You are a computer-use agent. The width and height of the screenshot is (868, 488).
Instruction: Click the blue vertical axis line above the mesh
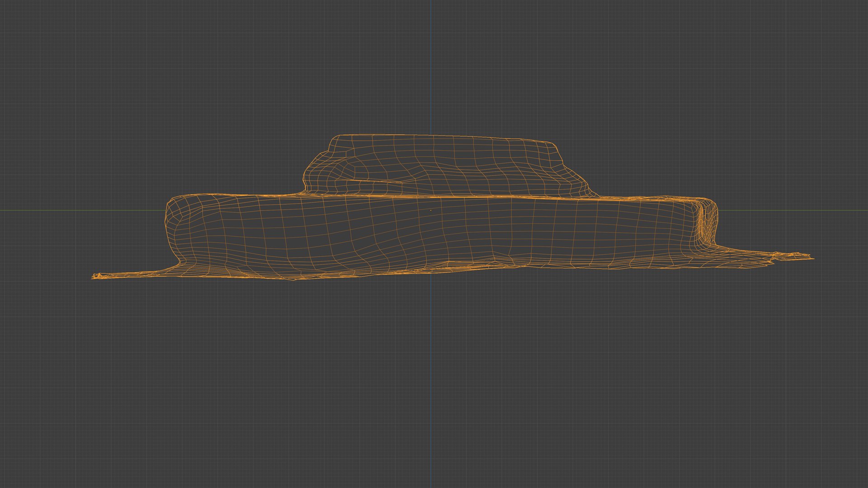431,68
